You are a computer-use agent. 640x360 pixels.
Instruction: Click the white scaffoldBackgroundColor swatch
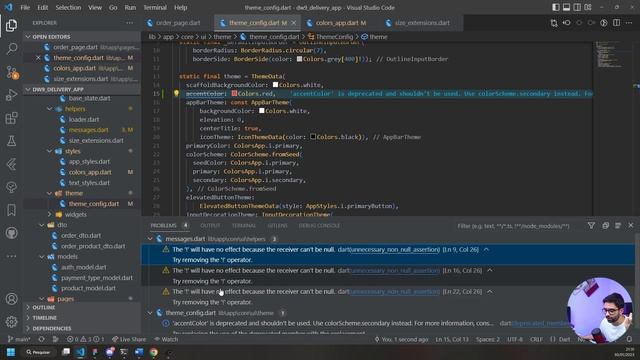276,84
